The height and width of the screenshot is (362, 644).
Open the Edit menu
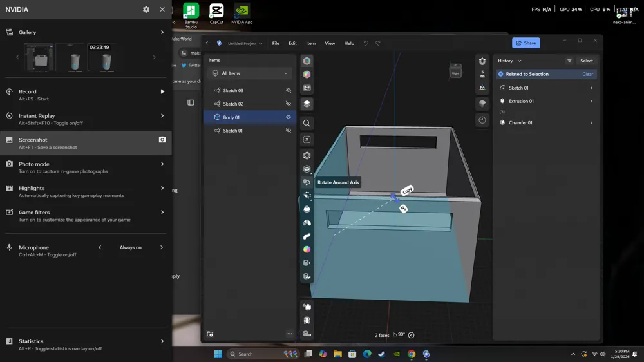[x=292, y=43]
